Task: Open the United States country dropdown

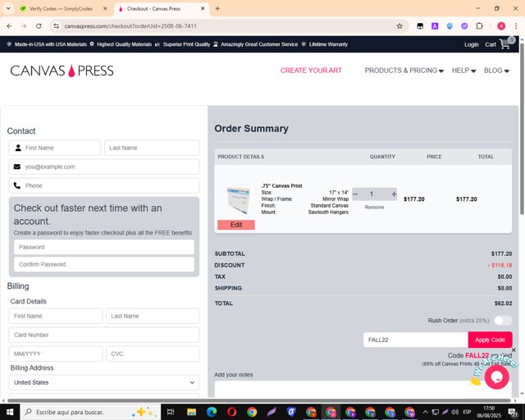Action: (104, 382)
